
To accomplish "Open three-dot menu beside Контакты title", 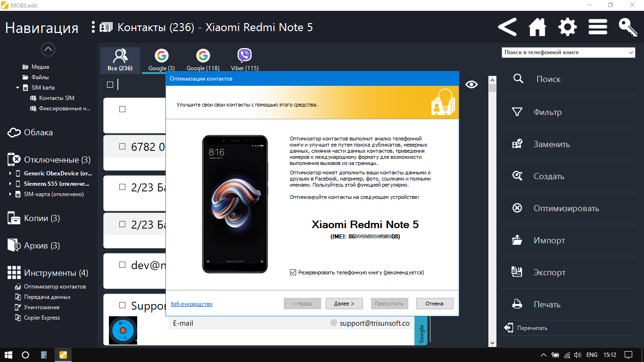I will click(93, 27).
